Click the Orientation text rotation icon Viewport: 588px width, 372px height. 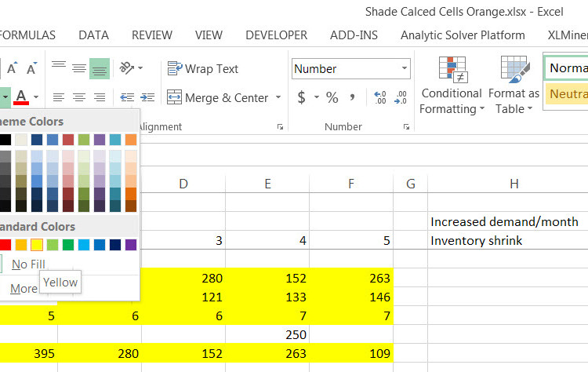point(127,69)
